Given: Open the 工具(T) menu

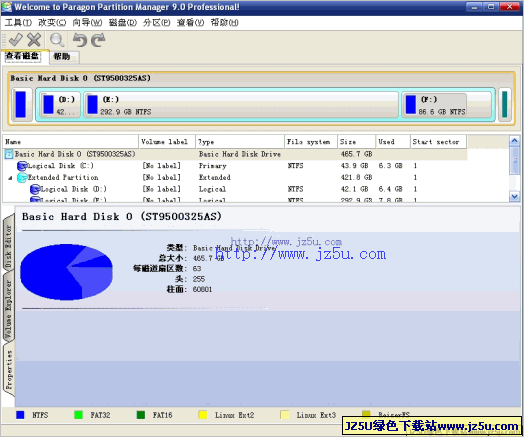Looking at the screenshot, I should click(x=18, y=22).
